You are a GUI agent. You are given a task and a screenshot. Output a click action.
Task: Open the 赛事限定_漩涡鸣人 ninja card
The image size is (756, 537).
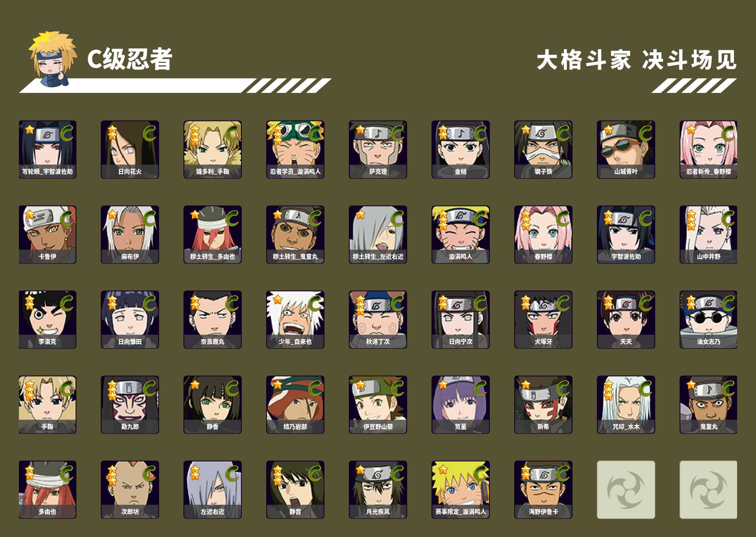(x=461, y=490)
